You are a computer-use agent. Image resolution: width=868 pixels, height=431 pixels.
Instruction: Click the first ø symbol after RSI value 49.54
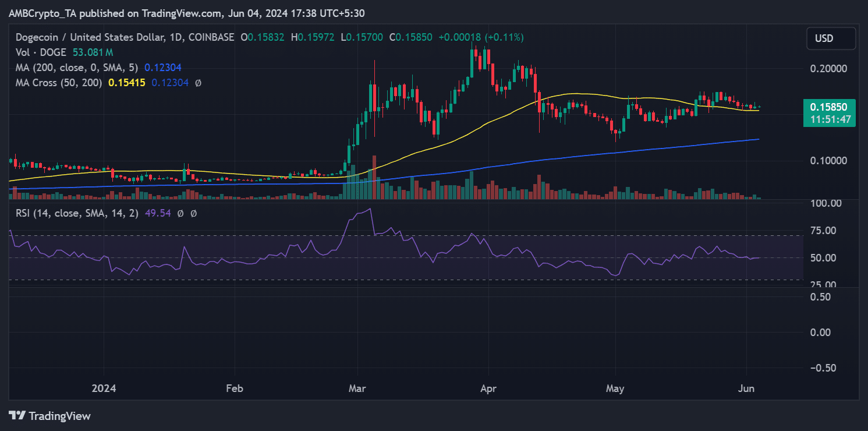(180, 214)
